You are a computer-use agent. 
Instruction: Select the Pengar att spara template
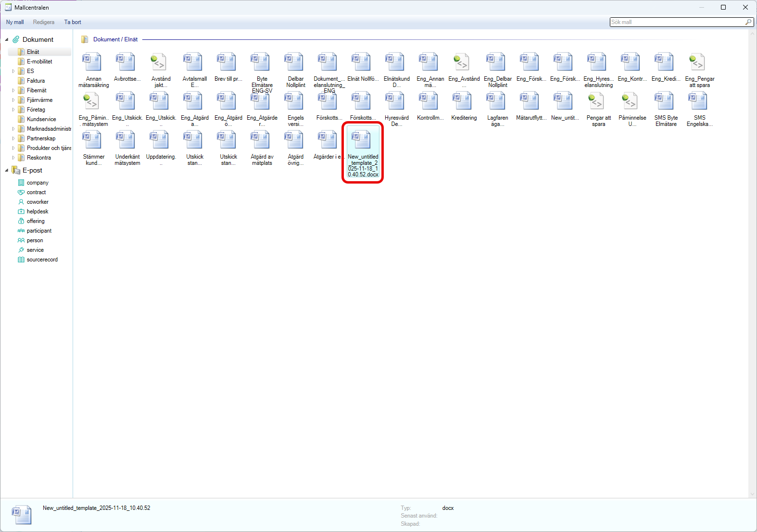(x=597, y=101)
